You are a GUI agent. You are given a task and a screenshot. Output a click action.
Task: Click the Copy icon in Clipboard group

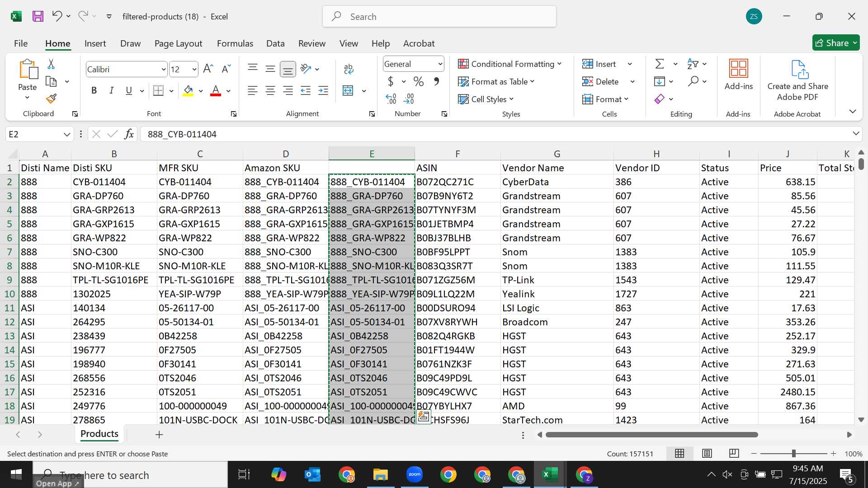[x=51, y=82]
